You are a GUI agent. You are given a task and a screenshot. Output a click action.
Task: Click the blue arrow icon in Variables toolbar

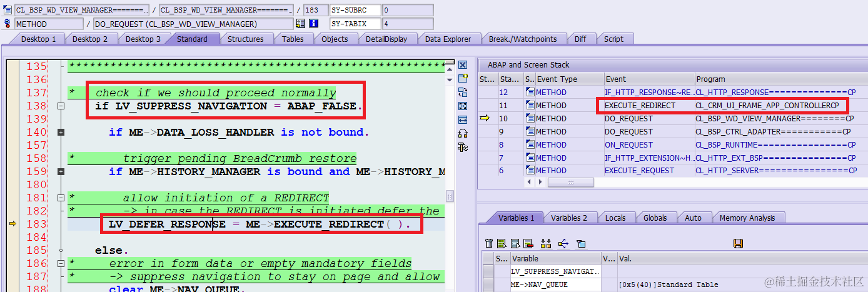tap(563, 243)
